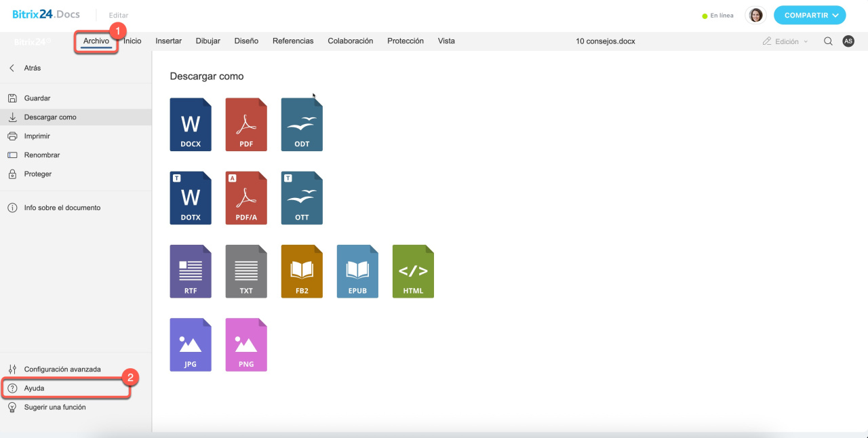This screenshot has width=868, height=438.
Task: Expand the Edición mode dropdown
Action: coord(785,41)
